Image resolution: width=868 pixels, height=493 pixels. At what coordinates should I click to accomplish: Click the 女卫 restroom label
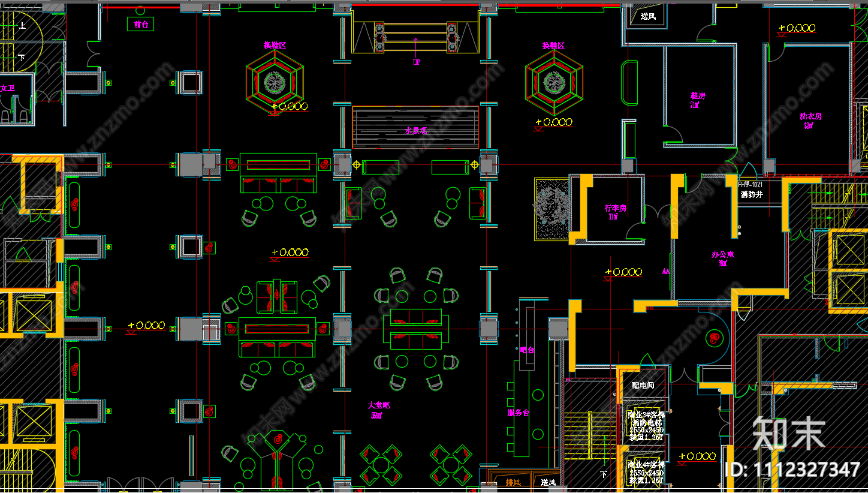[8, 88]
